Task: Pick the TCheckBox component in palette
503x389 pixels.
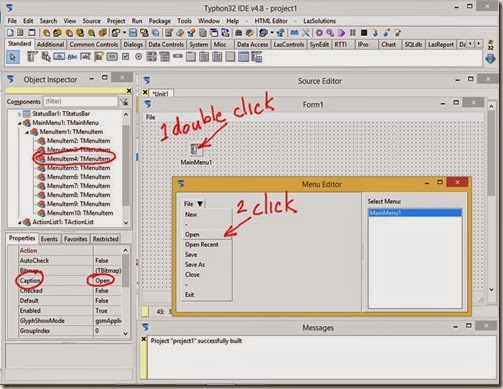Action: (125, 57)
